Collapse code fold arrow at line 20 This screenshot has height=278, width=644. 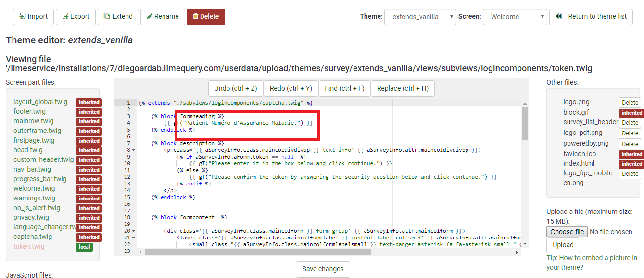coord(133,231)
